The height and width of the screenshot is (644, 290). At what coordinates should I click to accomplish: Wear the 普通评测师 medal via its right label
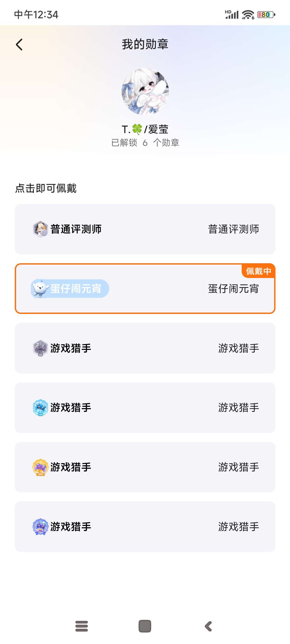tap(233, 229)
